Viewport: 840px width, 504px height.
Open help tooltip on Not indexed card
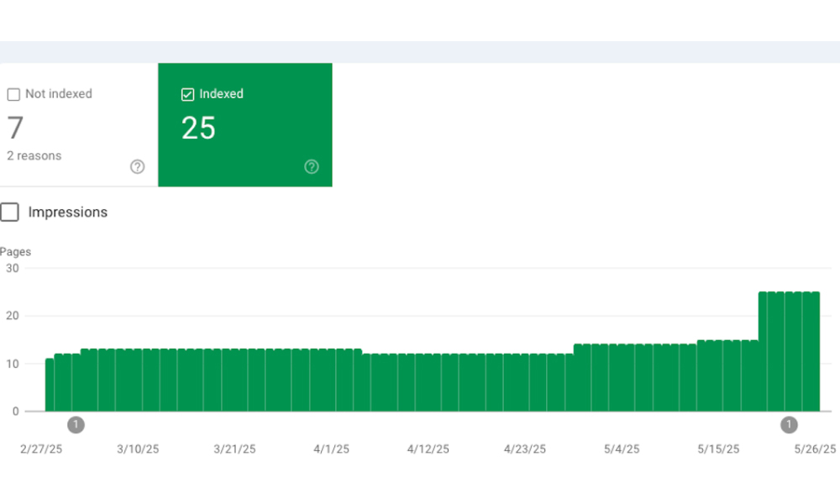[x=138, y=167]
